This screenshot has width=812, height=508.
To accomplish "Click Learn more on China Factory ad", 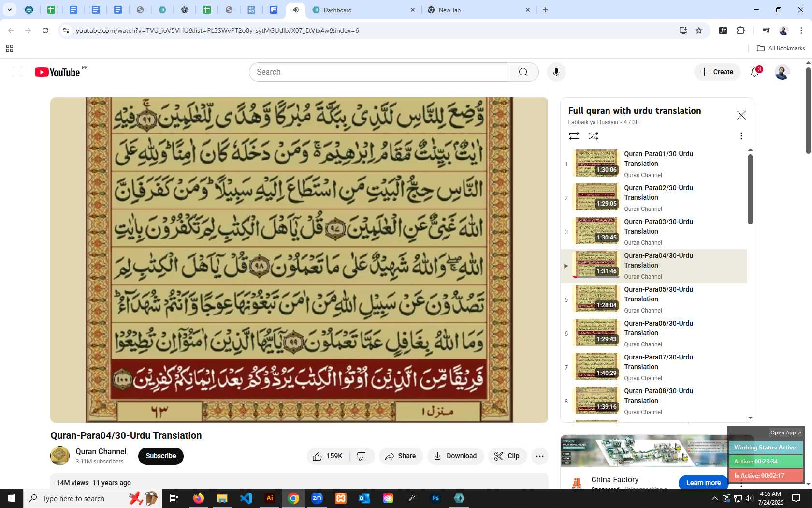I will (x=703, y=483).
